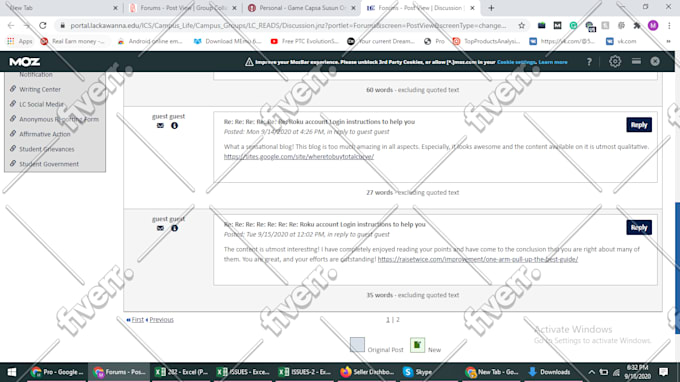This screenshot has height=382, width=680.
Task: Reply to the Mon 9/14/2020 post
Action: pyautogui.click(x=639, y=125)
